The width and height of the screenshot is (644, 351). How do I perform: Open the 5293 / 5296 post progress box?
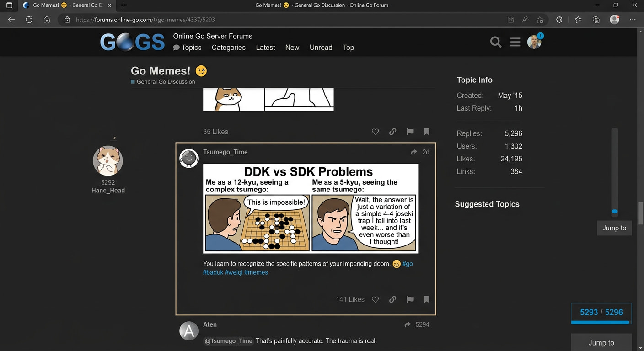tap(601, 313)
